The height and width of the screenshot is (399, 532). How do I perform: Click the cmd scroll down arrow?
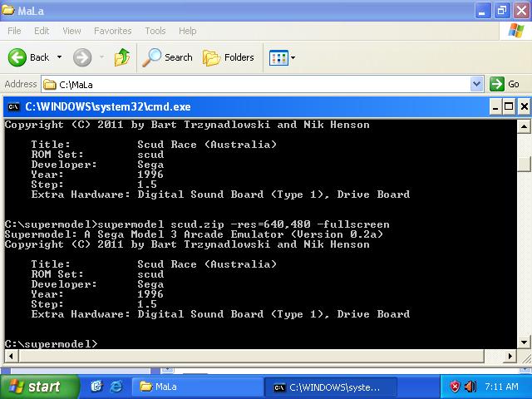pyautogui.click(x=524, y=342)
